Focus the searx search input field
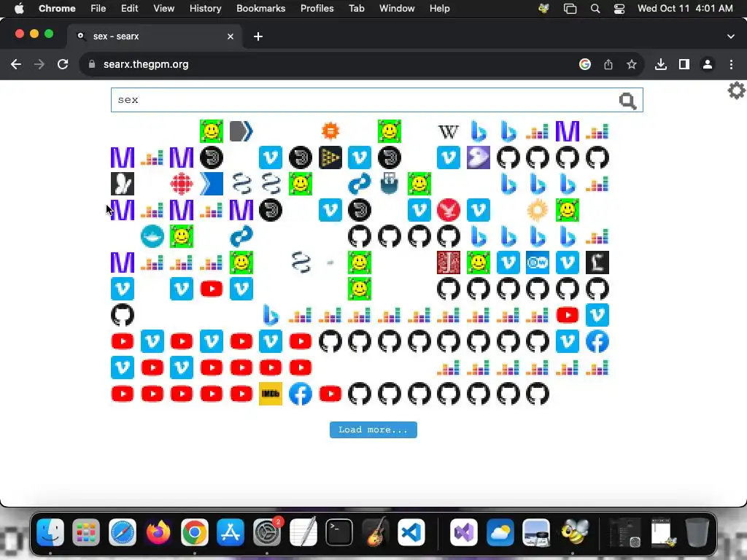 click(x=377, y=100)
